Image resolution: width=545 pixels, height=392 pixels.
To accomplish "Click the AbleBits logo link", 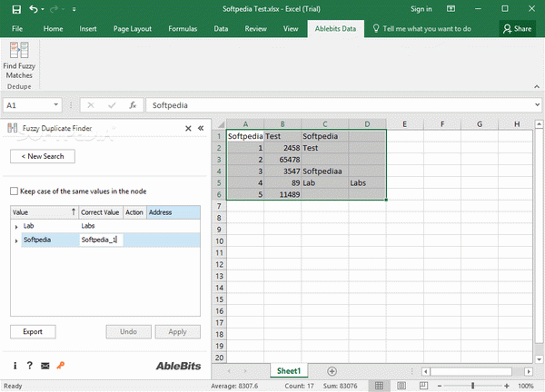I will 178,366.
